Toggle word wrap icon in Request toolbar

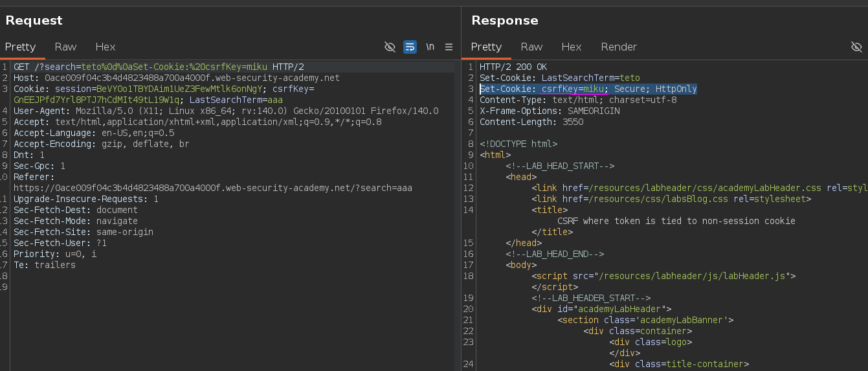click(410, 47)
